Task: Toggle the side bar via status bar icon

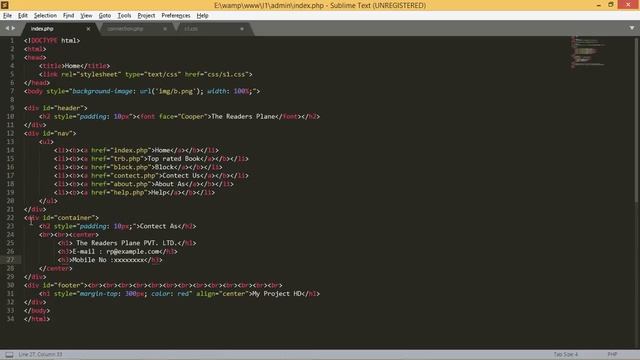Action: coord(9,355)
